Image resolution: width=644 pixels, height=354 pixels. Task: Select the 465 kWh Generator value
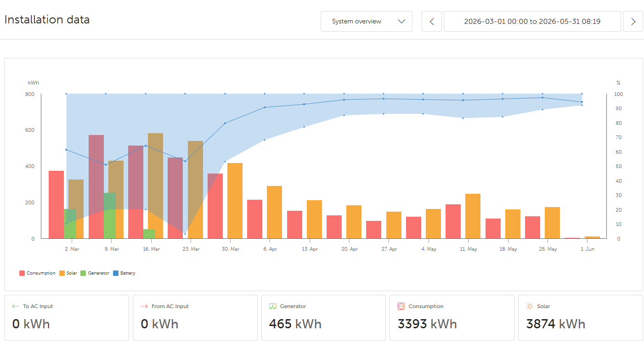tap(295, 324)
